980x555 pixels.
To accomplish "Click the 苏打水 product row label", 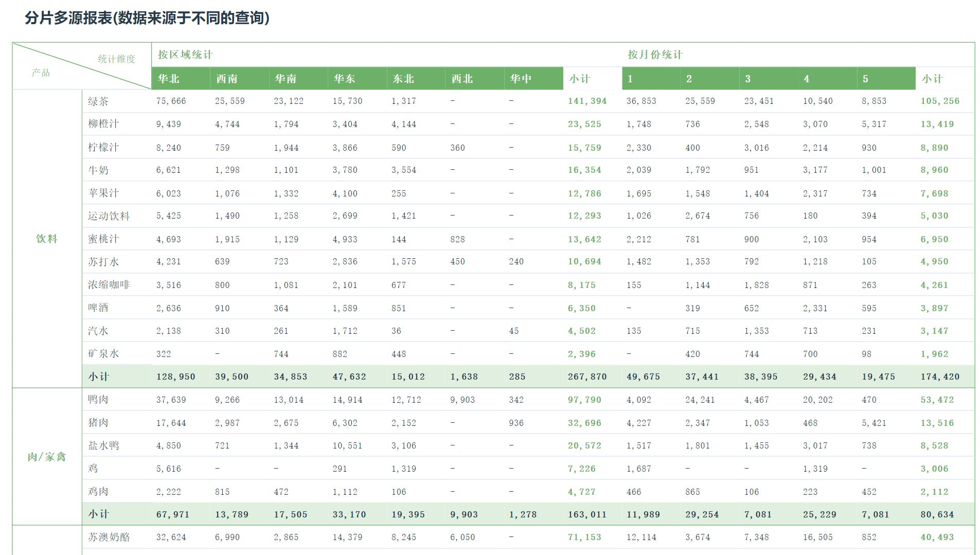I will (x=103, y=262).
